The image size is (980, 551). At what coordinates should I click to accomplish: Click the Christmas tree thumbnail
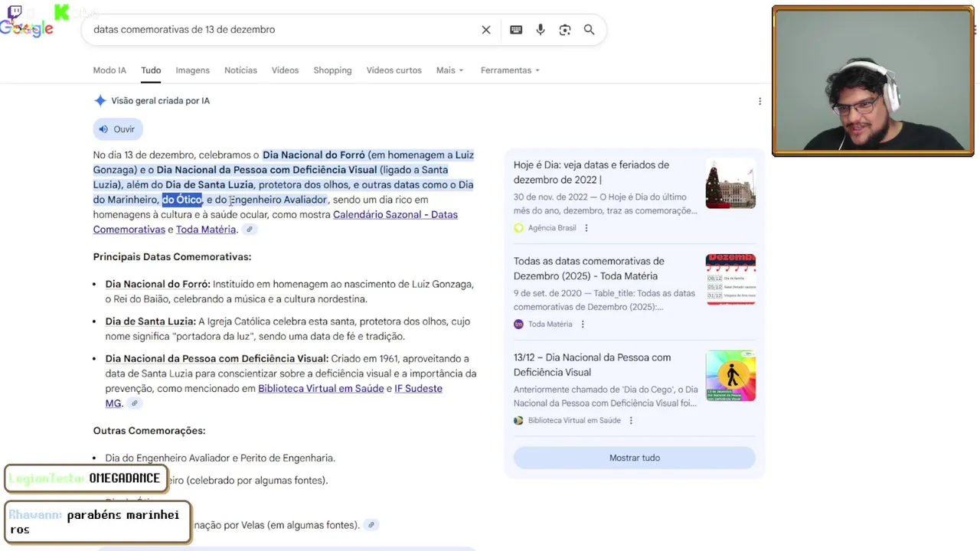tap(730, 184)
